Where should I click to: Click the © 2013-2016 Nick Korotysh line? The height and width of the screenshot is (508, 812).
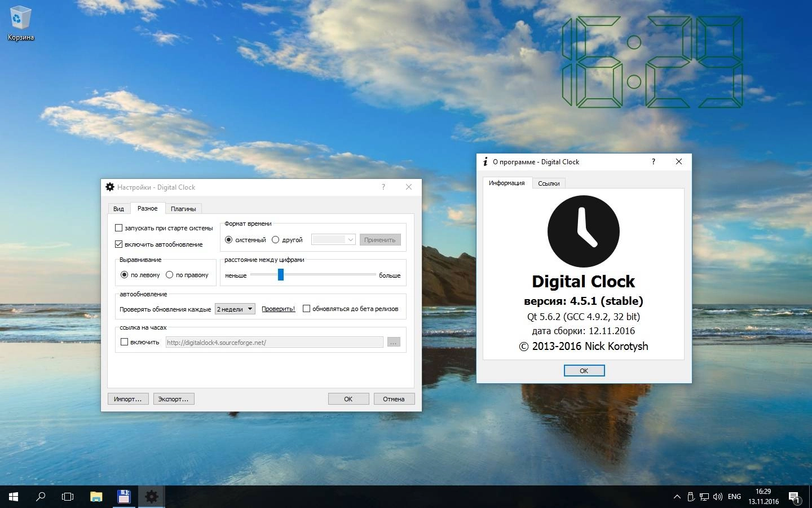[584, 347]
